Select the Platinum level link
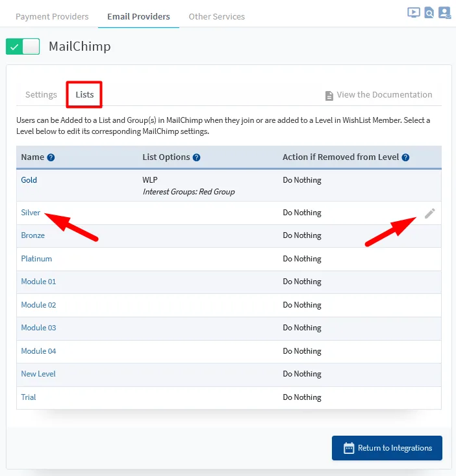This screenshot has height=476, width=456. [36, 259]
